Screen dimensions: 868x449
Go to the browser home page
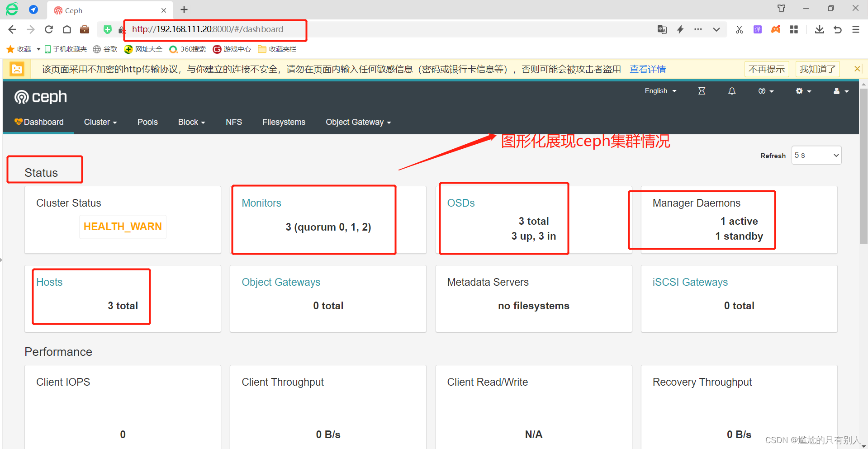pos(67,29)
